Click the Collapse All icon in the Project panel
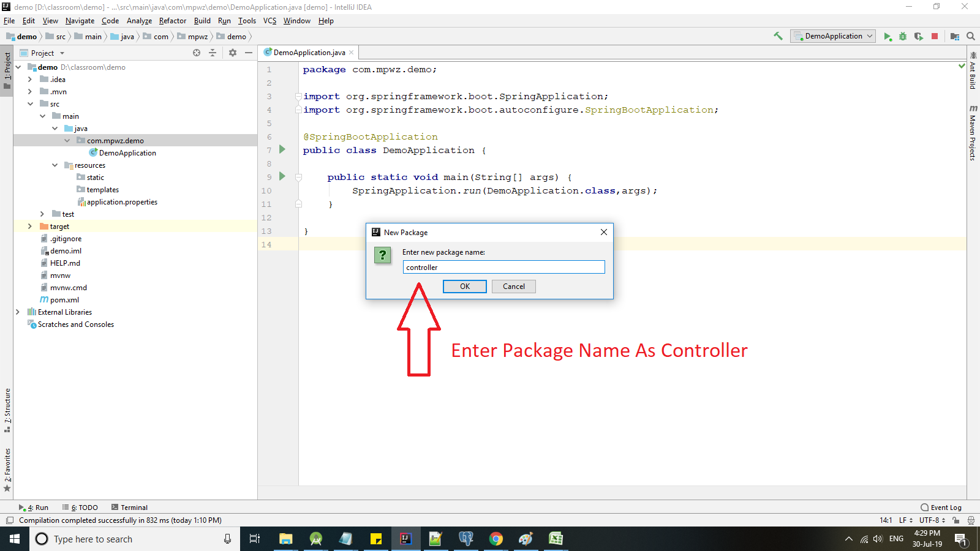 coord(213,53)
